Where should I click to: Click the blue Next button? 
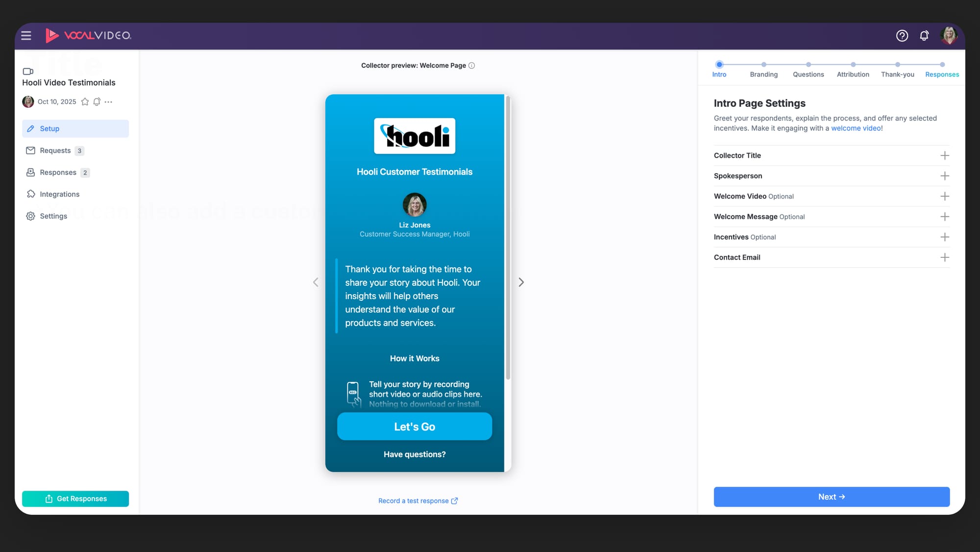(x=831, y=497)
